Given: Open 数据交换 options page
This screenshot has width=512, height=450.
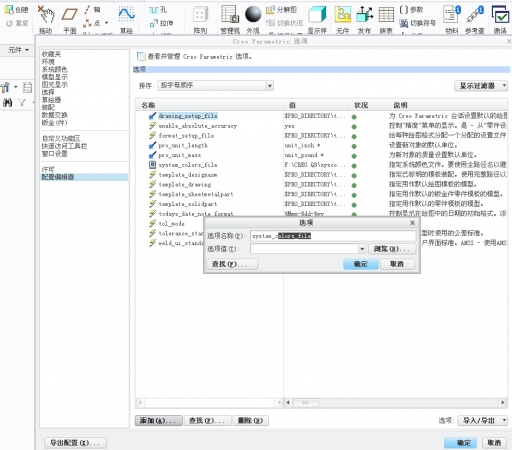Looking at the screenshot, I should (55, 115).
